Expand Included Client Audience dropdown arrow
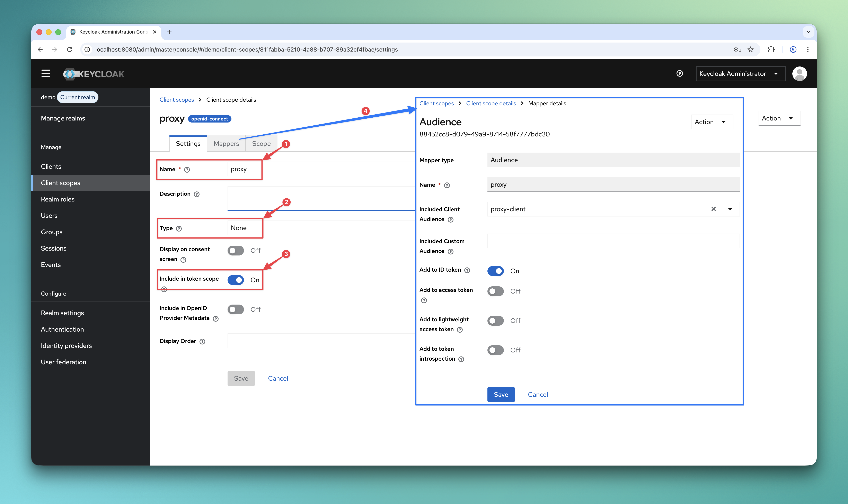848x504 pixels. (730, 209)
